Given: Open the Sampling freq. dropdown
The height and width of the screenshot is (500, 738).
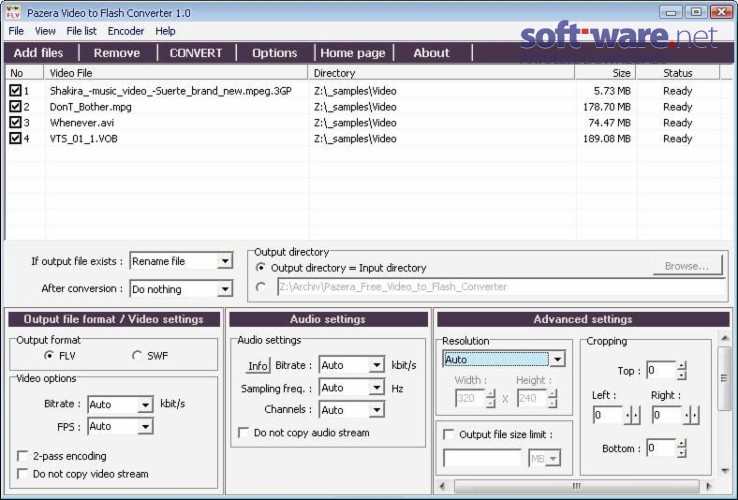Looking at the screenshot, I should tap(377, 387).
